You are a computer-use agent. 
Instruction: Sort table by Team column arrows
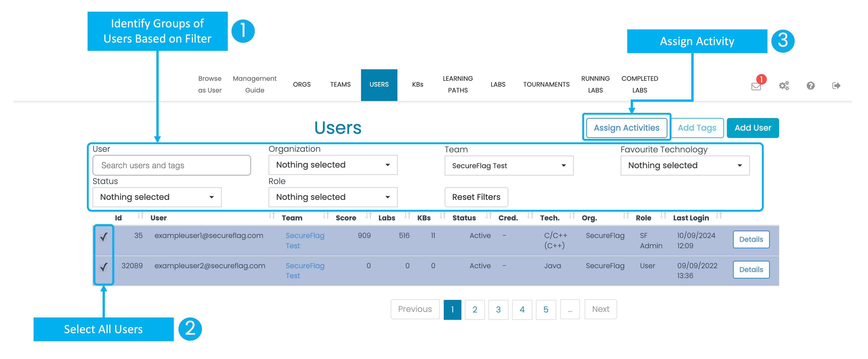pos(325,215)
